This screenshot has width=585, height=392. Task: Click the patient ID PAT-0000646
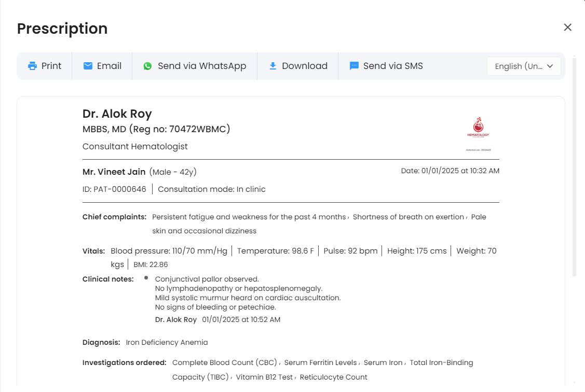tap(114, 189)
